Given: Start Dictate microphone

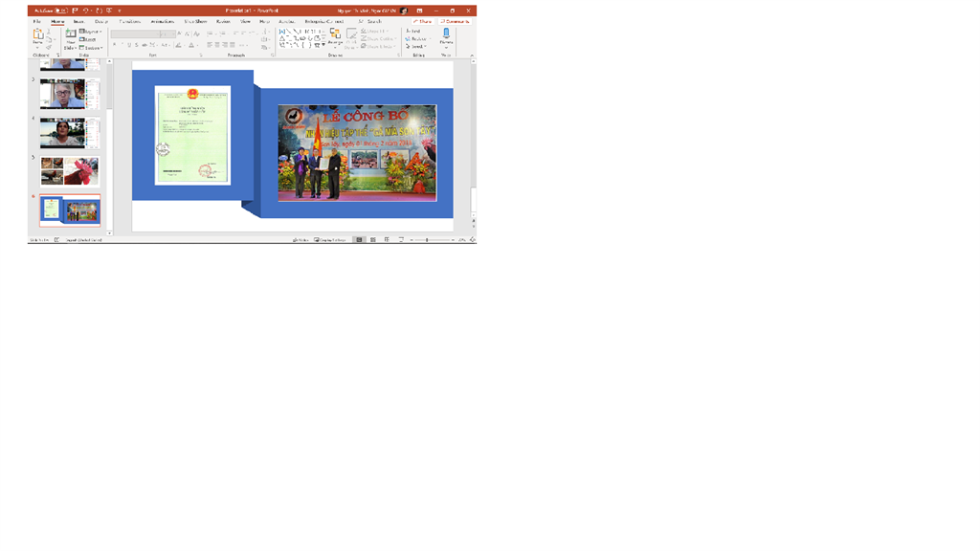Looking at the screenshot, I should [x=446, y=36].
